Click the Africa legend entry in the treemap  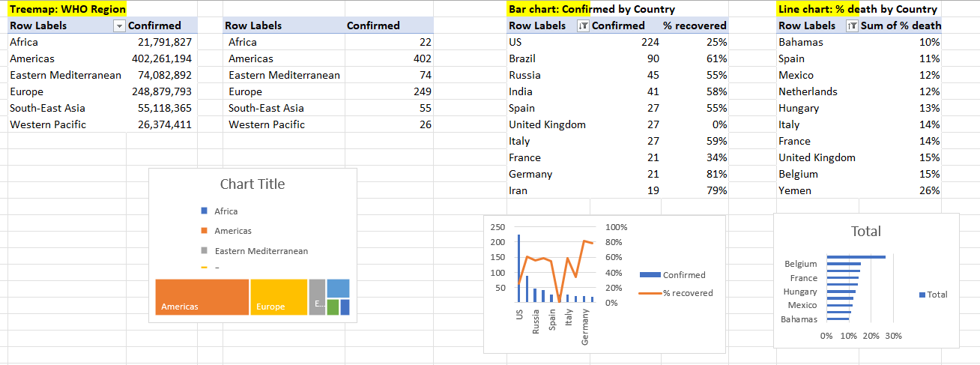tap(226, 212)
